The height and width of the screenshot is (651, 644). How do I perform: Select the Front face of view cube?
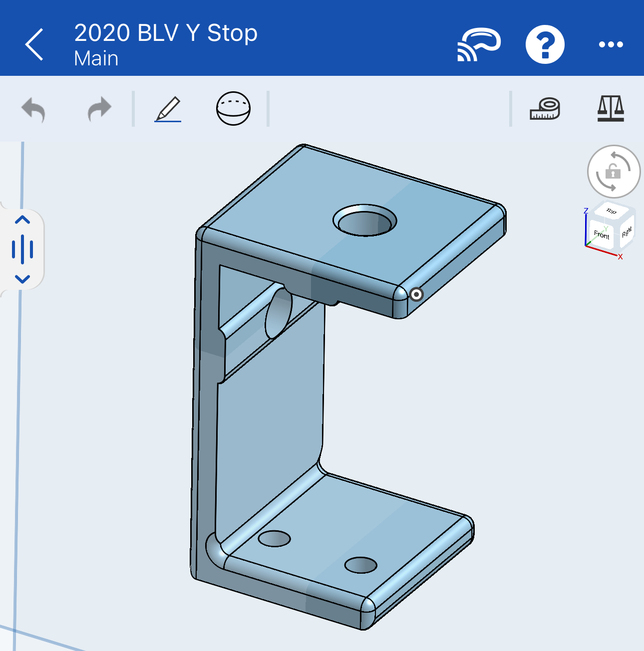click(602, 234)
